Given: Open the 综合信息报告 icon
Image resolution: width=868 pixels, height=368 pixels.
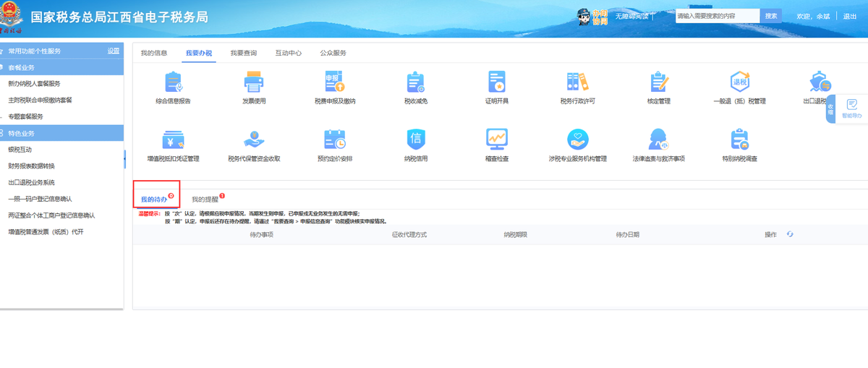Looking at the screenshot, I should (173, 82).
